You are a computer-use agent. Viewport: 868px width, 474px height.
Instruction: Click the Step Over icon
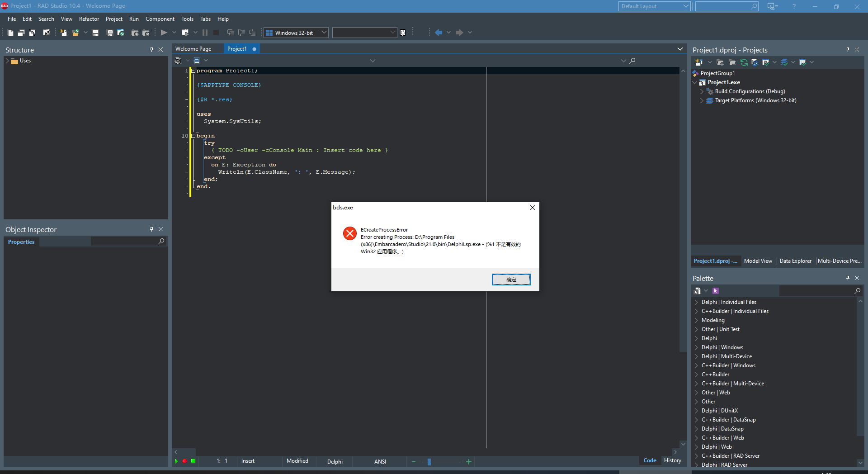tap(241, 33)
